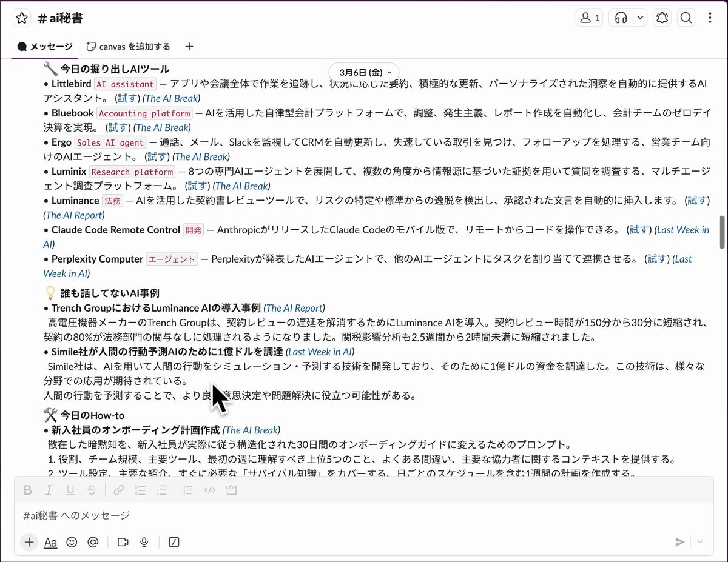Screen dimensions: 728x562
Task: Record an audio clip
Action: pos(144,542)
